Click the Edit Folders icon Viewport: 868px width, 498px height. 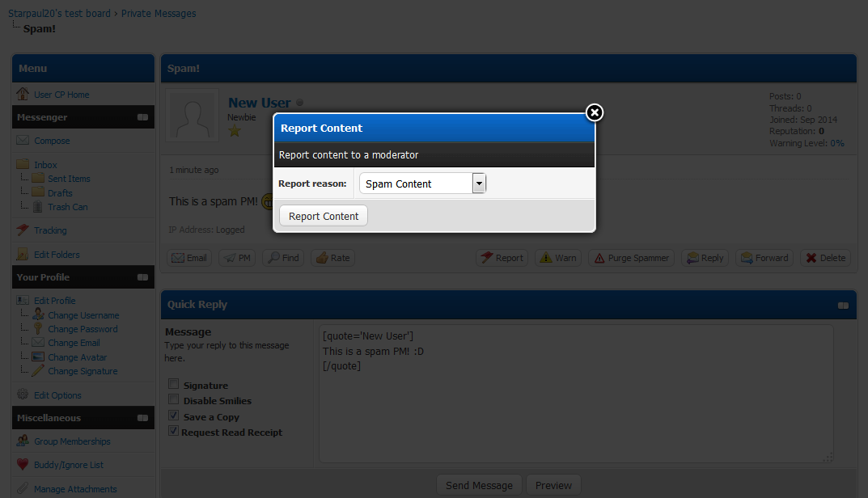pos(23,253)
